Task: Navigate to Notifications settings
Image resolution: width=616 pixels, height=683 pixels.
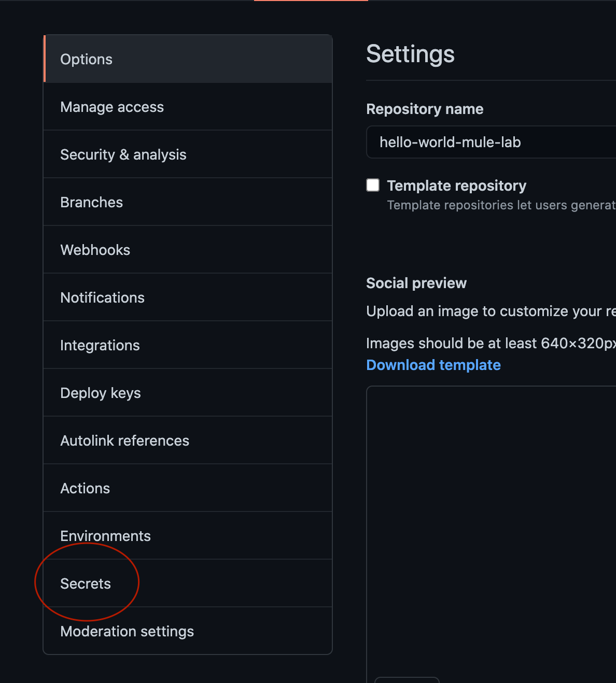Action: [103, 297]
